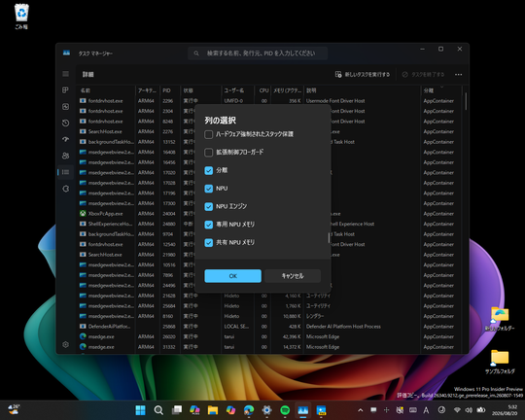The image size is (525, 420).
Task: Open the Startup apps sidebar icon
Action: point(66,139)
